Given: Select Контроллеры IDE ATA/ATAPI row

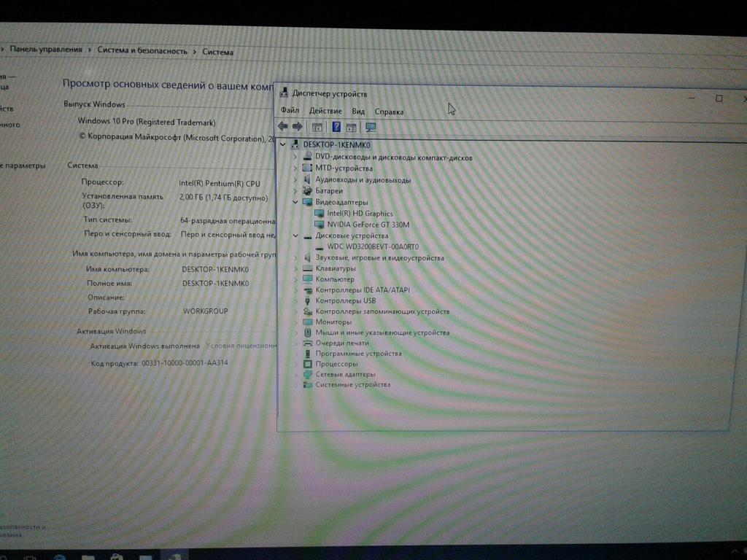Looking at the screenshot, I should tap(362, 289).
